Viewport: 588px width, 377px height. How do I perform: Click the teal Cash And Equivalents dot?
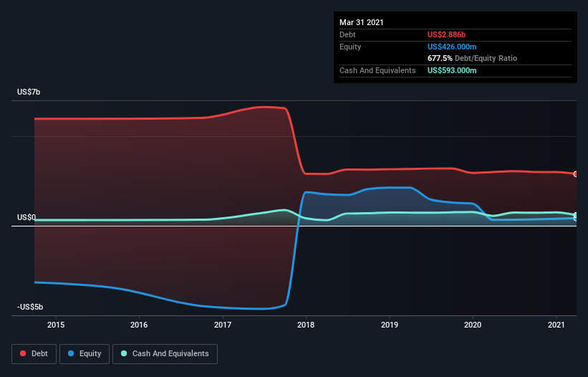(124, 353)
